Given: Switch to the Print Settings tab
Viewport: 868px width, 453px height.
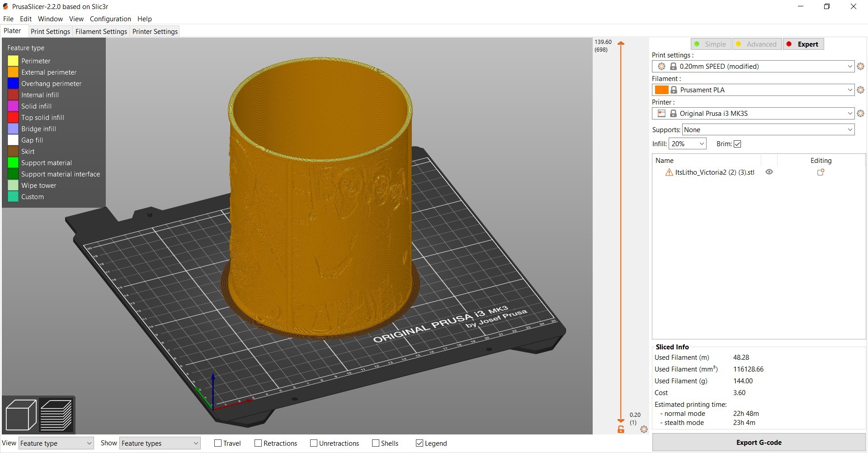Looking at the screenshot, I should pyautogui.click(x=50, y=32).
